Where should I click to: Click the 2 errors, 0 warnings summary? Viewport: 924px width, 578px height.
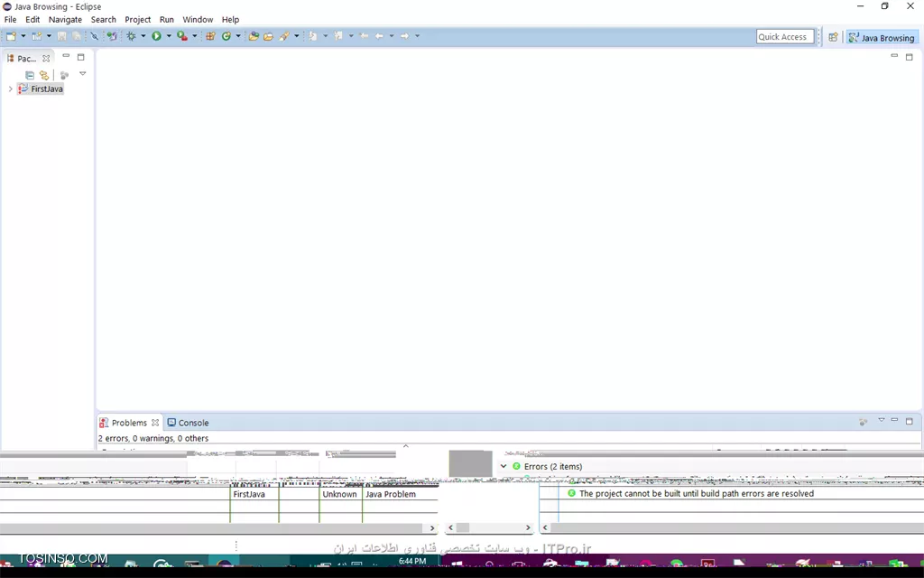(x=153, y=438)
